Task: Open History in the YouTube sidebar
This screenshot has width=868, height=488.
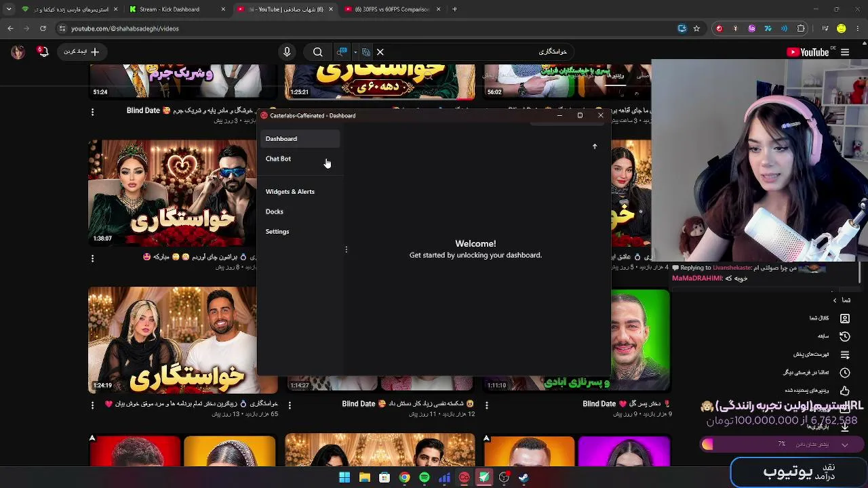Action: [x=845, y=336]
